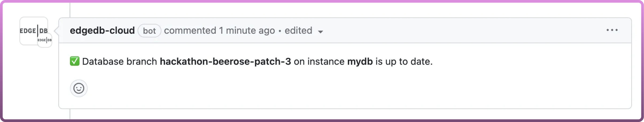This screenshot has width=644, height=122.
Task: Open the three-dot comment options menu
Action: tap(612, 30)
